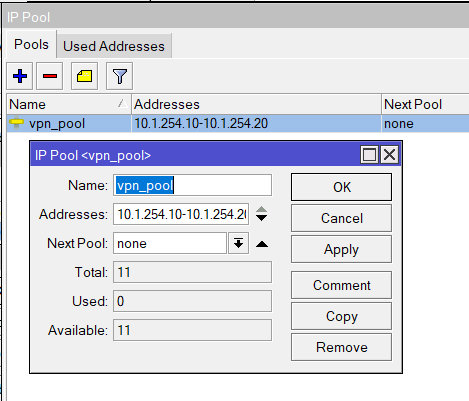
Task: Sort list by Name column header
Action: tap(69, 104)
